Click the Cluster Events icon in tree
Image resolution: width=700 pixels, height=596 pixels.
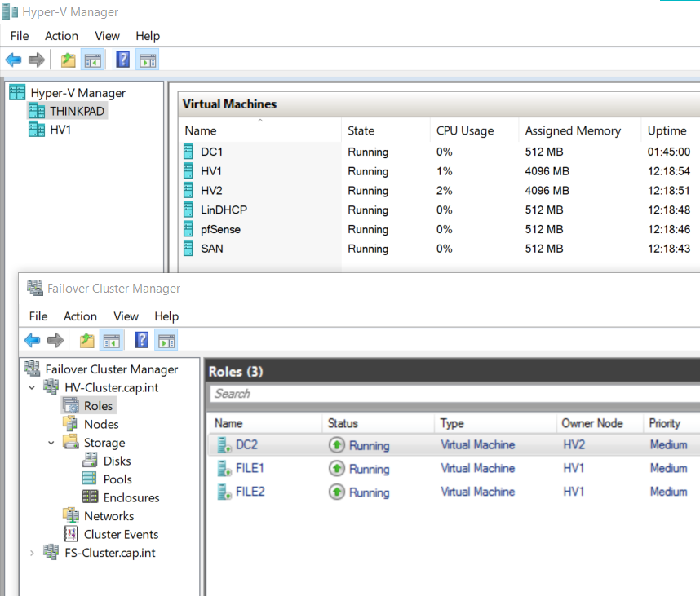click(x=70, y=533)
